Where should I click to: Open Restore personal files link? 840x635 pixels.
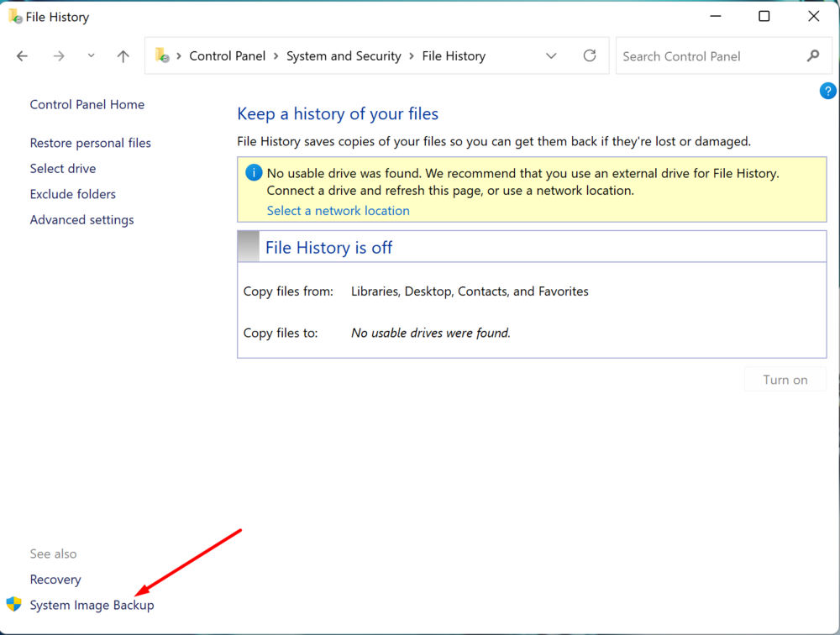[x=90, y=143]
